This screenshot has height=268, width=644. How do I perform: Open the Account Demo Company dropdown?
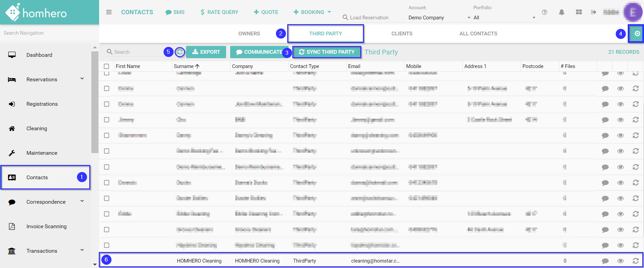point(439,18)
